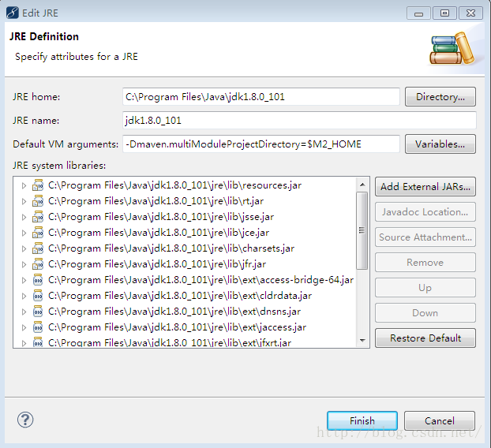Select the cldrdata.jar path text row
491x448 pixels.
pos(180,296)
